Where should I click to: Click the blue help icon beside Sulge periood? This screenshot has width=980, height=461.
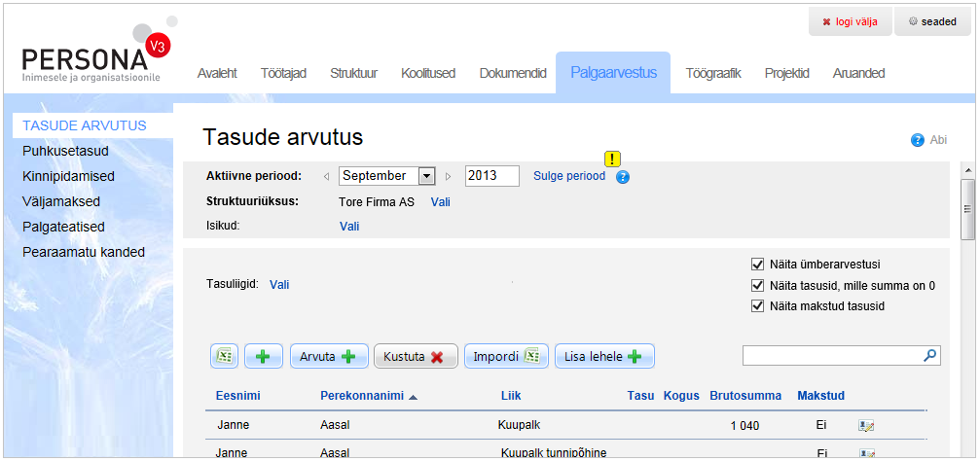click(x=623, y=177)
